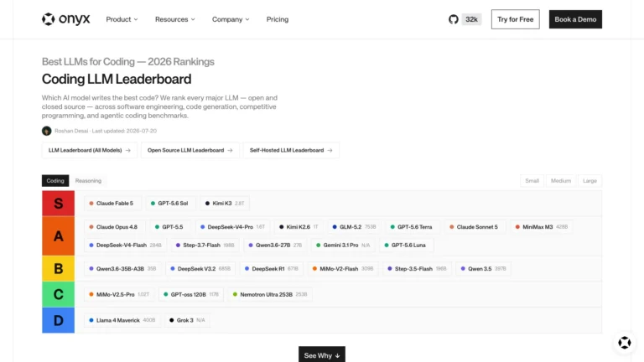Select the Qwen 3.5 chip
The height and width of the screenshot is (362, 644).
point(483,269)
